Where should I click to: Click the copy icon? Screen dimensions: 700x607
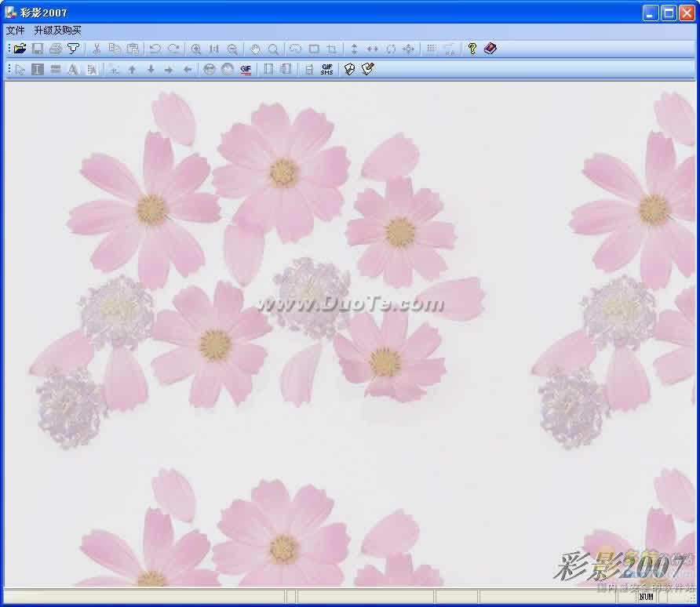coord(115,49)
